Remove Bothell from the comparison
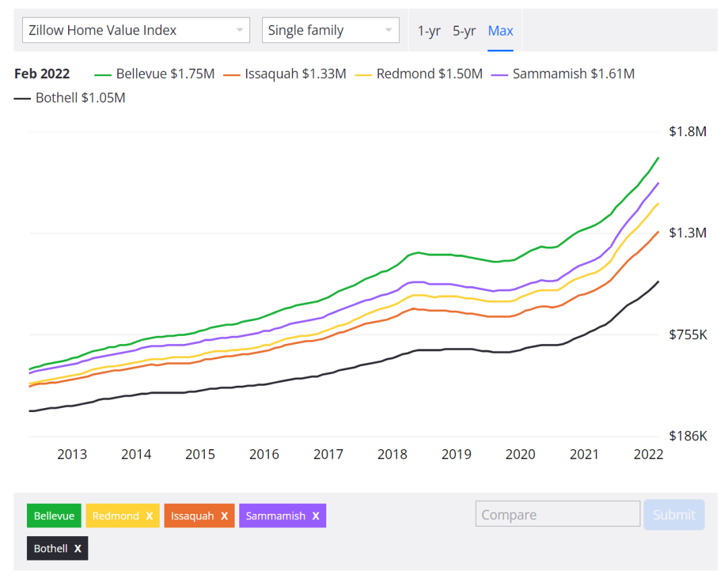 [x=78, y=548]
